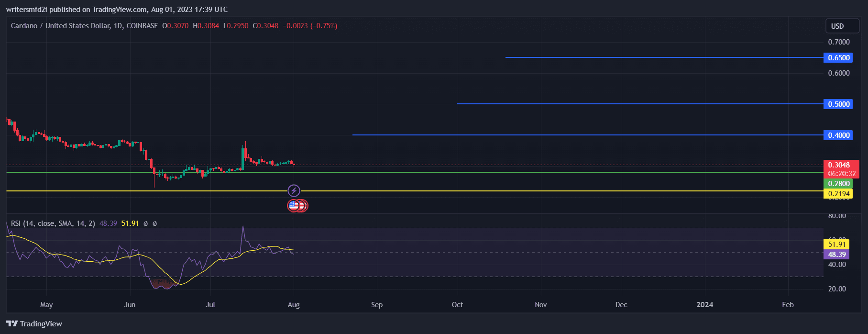Click the 2024 label on time axis

pyautogui.click(x=704, y=305)
